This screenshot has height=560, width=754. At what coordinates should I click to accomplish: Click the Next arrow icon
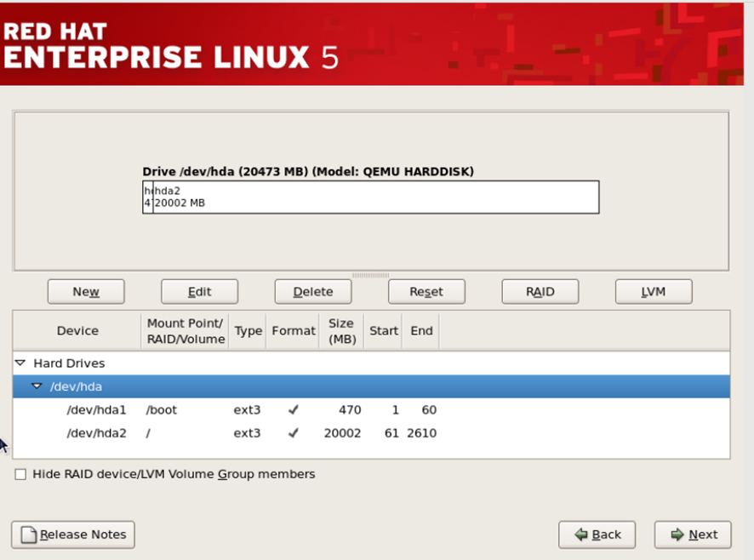(677, 534)
